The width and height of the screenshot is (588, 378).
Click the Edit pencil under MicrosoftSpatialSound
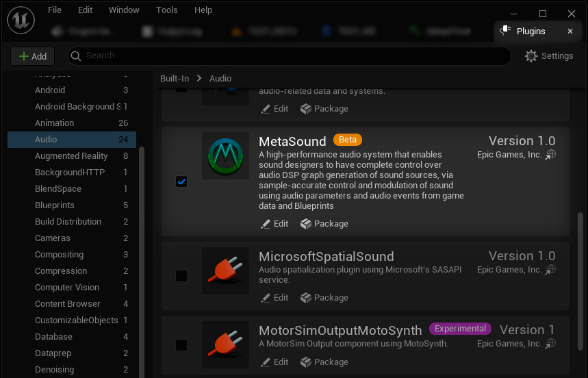coord(266,298)
